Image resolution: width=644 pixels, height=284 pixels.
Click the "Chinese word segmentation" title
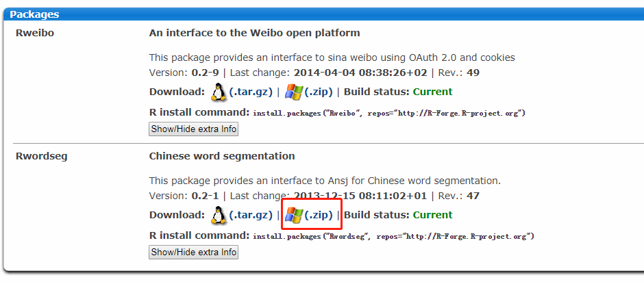tap(222, 156)
